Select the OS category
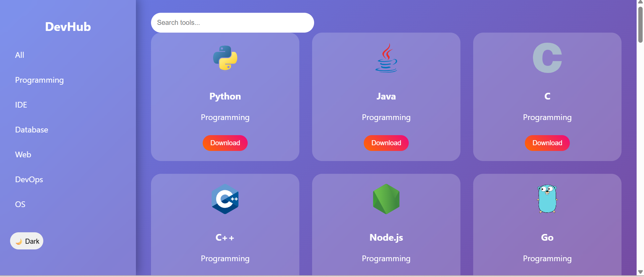Viewport: 644px width, 277px height. point(20,204)
